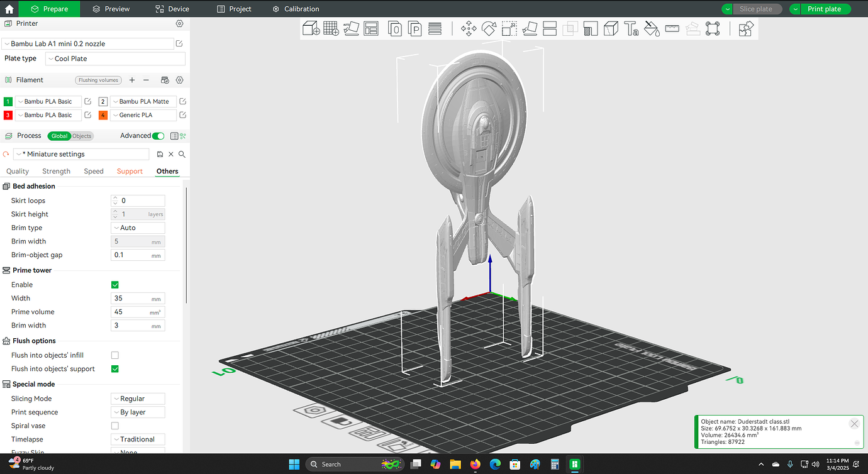Select the Move tool
The image size is (868, 474).
point(469,28)
